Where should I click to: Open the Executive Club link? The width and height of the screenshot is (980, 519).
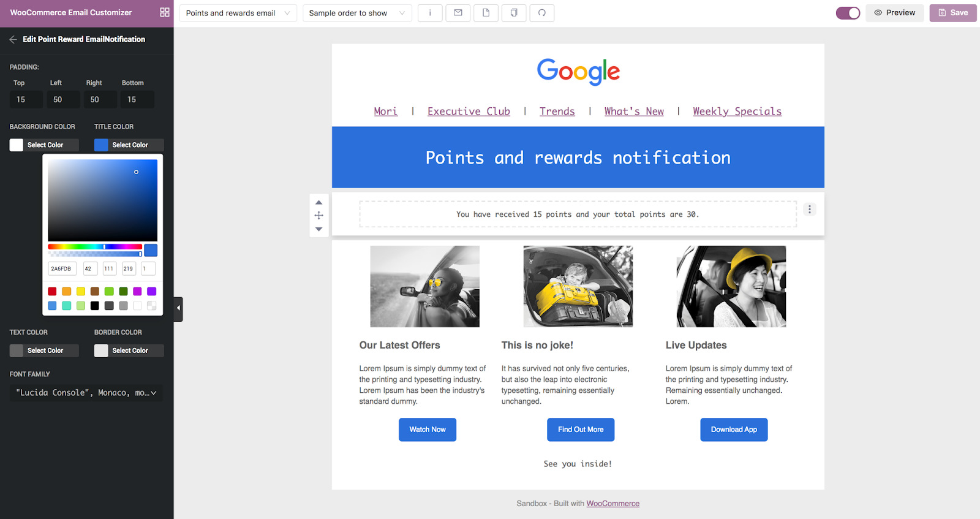point(469,112)
